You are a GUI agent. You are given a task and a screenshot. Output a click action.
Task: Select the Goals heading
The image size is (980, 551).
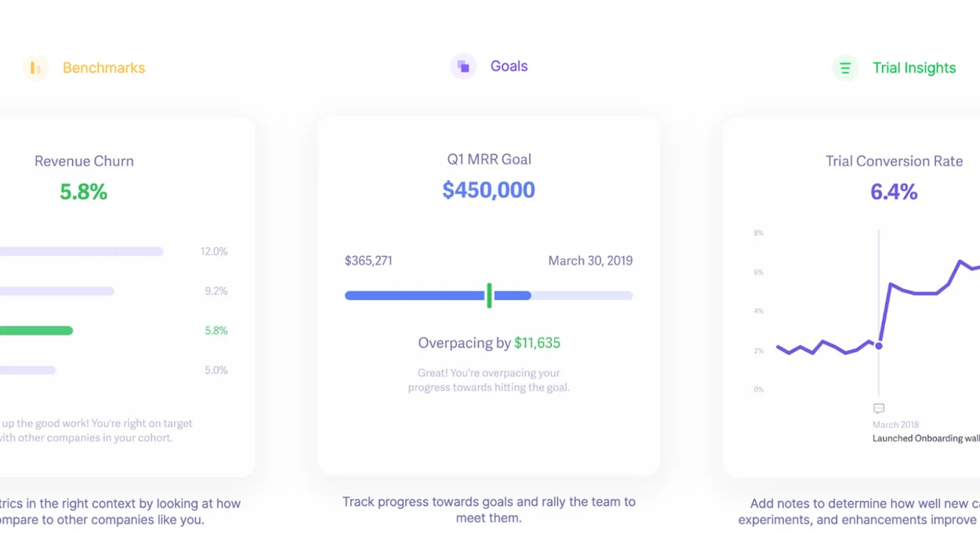coord(509,66)
